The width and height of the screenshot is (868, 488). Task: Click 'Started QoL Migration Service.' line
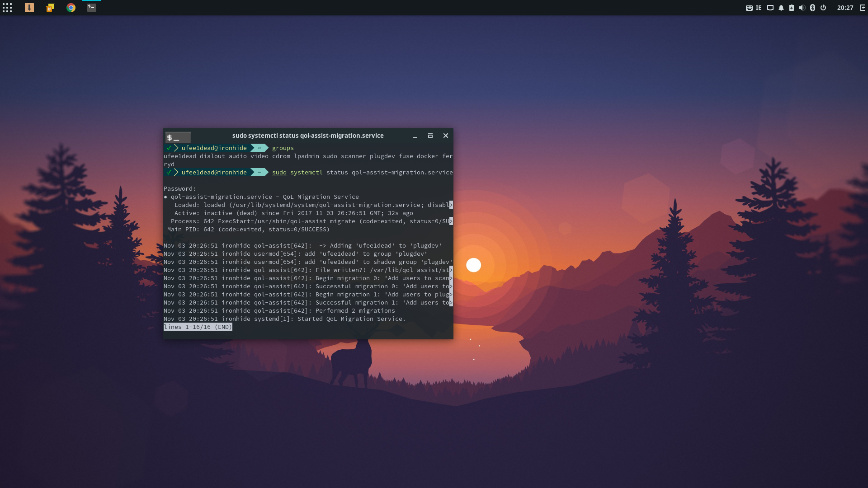[284, 319]
